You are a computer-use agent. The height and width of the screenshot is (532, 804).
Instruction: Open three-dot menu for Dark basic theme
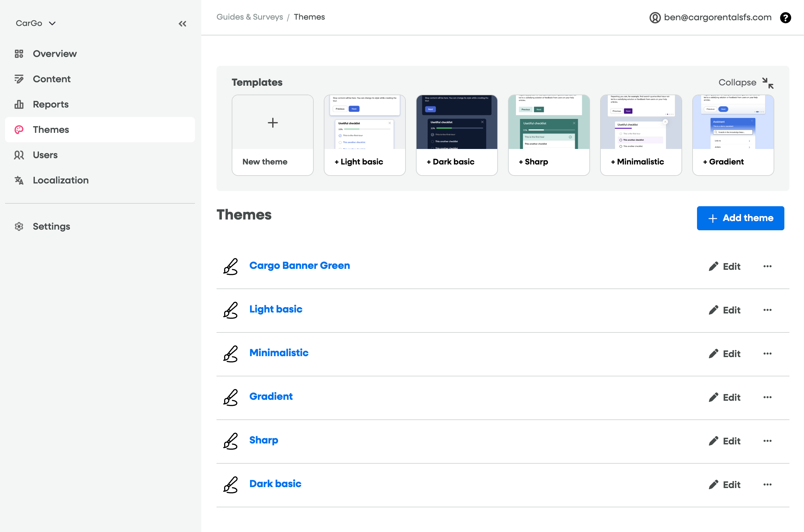(x=767, y=485)
